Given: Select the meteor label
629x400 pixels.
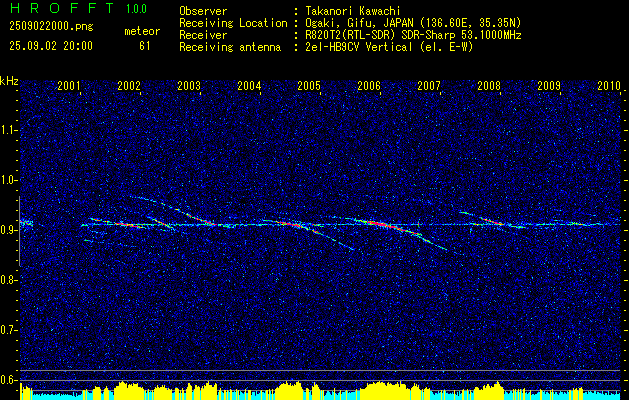Looking at the screenshot, I should coord(142,31).
